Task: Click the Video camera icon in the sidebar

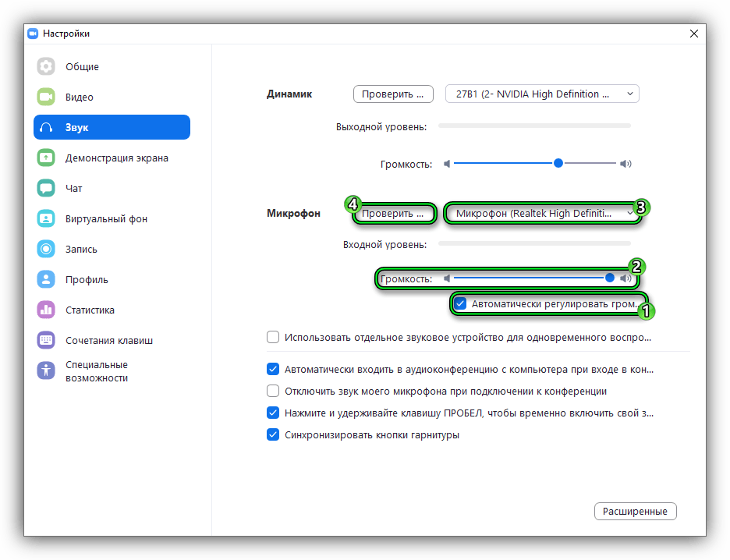Action: tap(45, 97)
